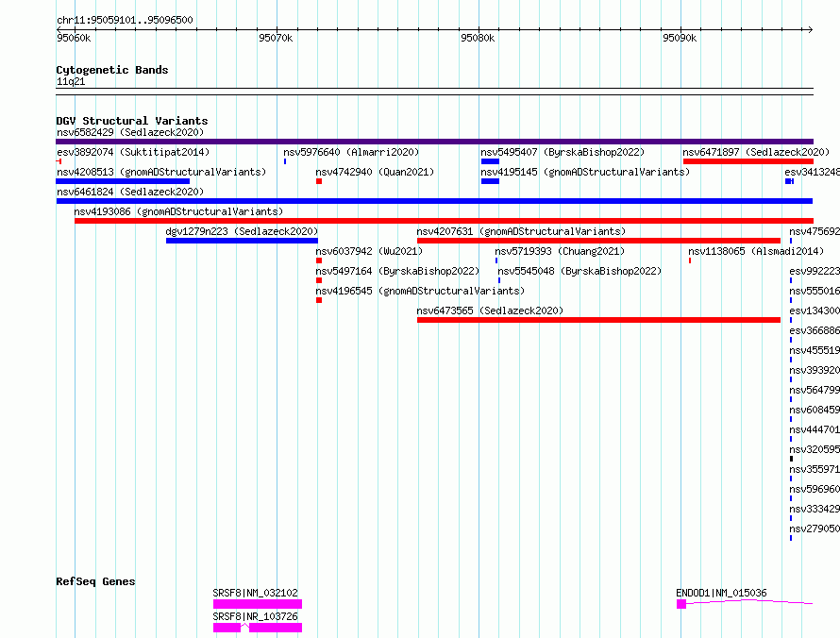Select the nsv6582429 (Sedlazeck2020) label
This screenshot has height=638, width=840.
(x=130, y=132)
